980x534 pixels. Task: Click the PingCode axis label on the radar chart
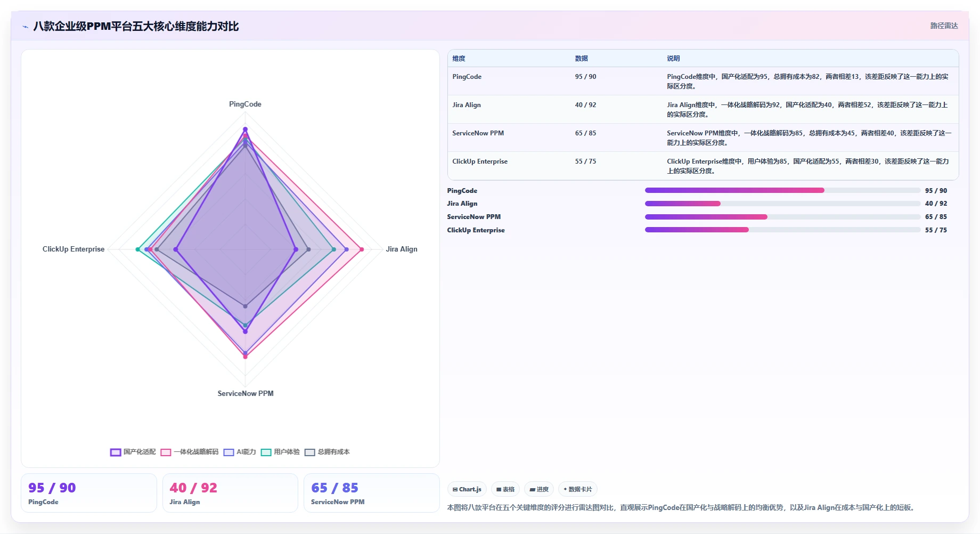[x=245, y=104]
